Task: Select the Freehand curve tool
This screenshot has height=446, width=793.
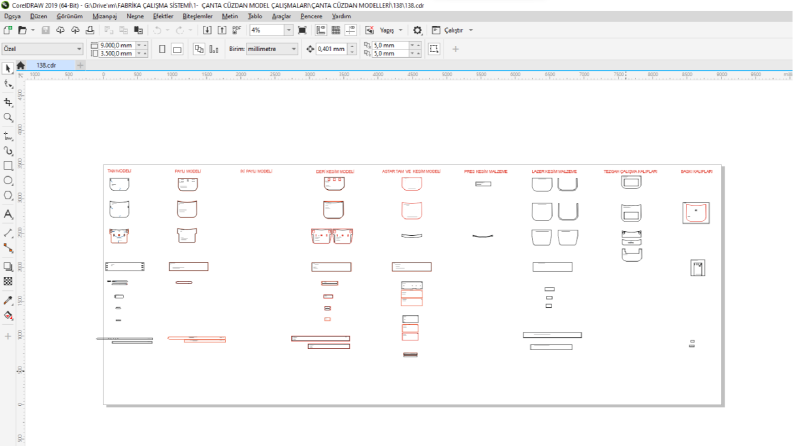Action: pyautogui.click(x=8, y=136)
